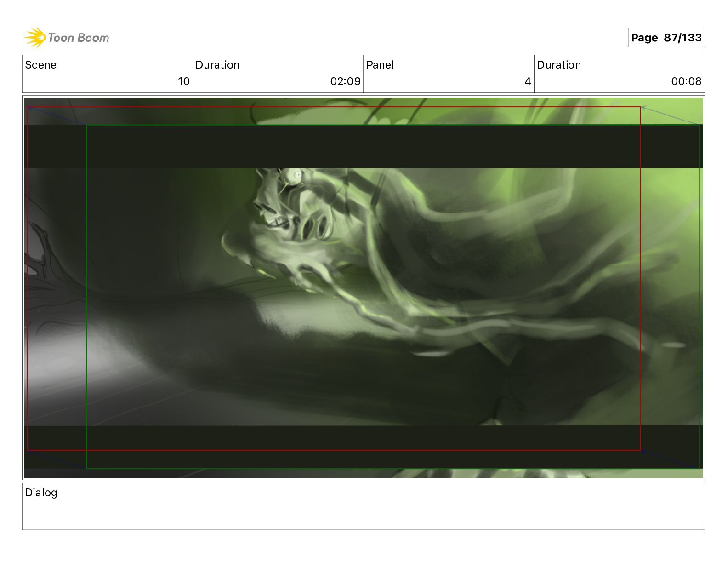This screenshot has height=563, width=728.
Task: Select the Scene label
Action: pos(40,65)
